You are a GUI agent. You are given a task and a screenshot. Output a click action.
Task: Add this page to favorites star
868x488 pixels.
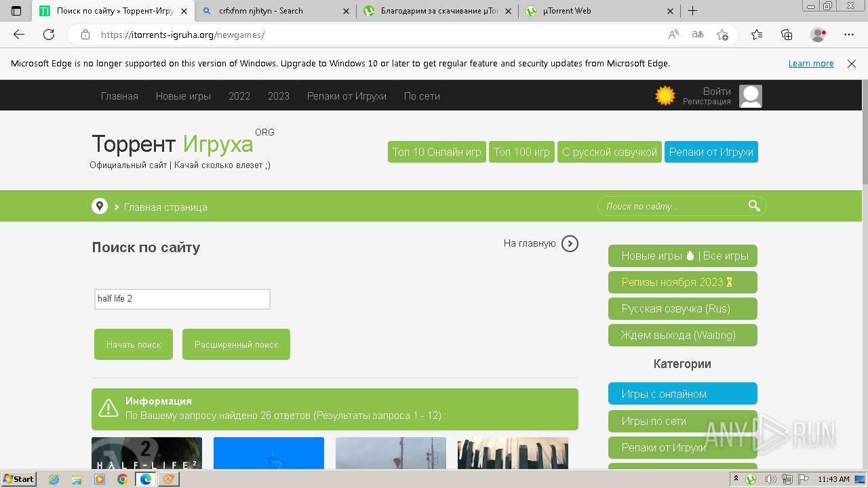pos(722,35)
